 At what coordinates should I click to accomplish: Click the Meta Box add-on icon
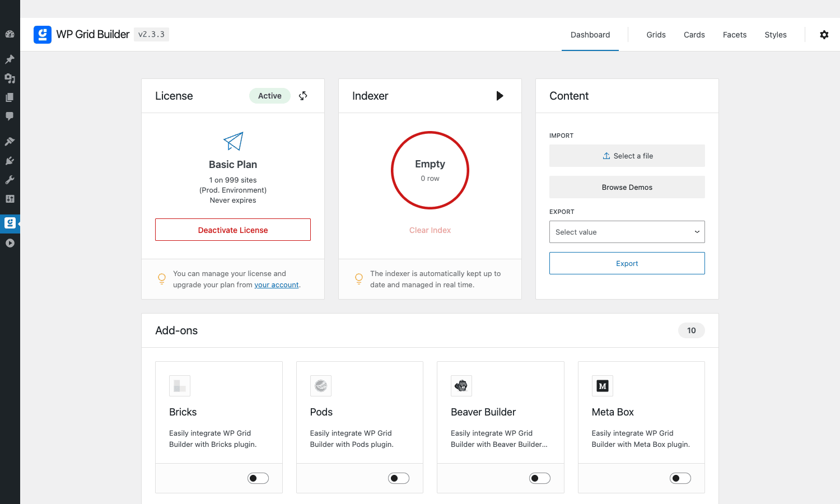tap(603, 386)
